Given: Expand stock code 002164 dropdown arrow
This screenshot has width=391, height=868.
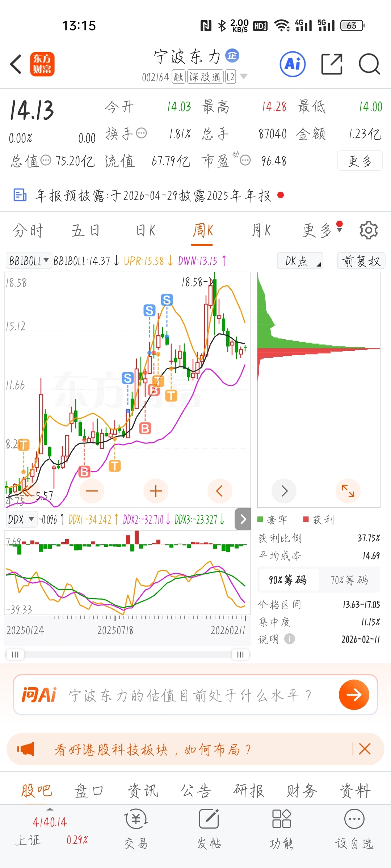Looking at the screenshot, I should [244, 76].
